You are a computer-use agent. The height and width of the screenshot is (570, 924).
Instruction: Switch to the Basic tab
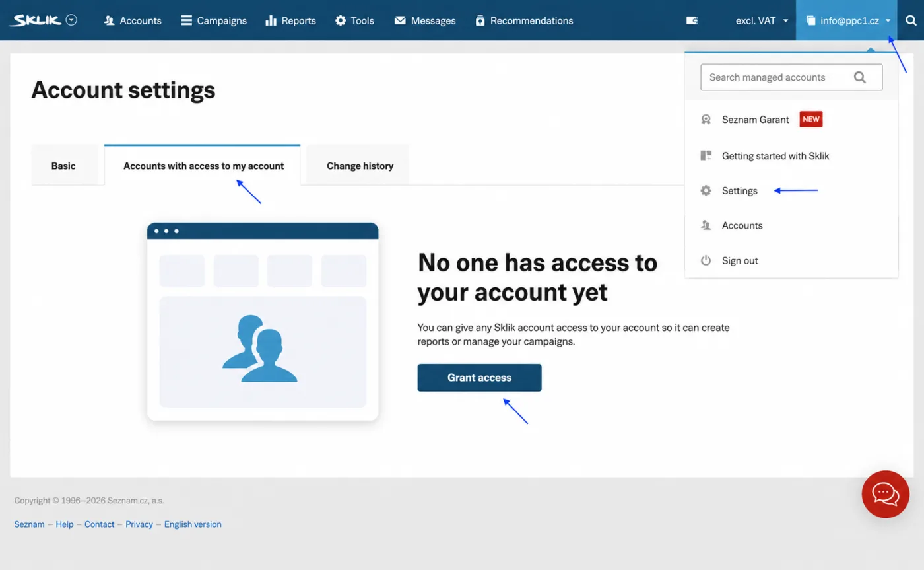coord(63,166)
